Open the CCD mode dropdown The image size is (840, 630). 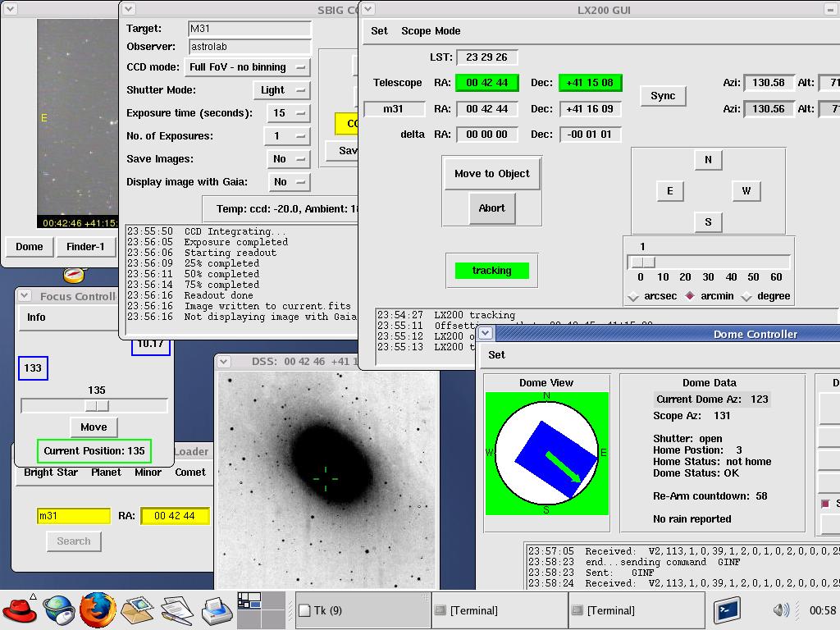pos(247,67)
